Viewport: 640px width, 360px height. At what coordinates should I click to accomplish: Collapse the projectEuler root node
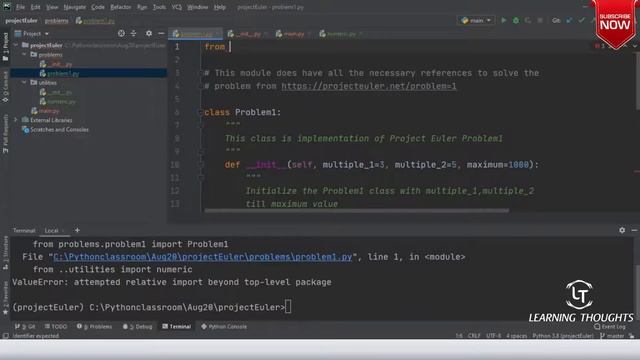[16, 45]
